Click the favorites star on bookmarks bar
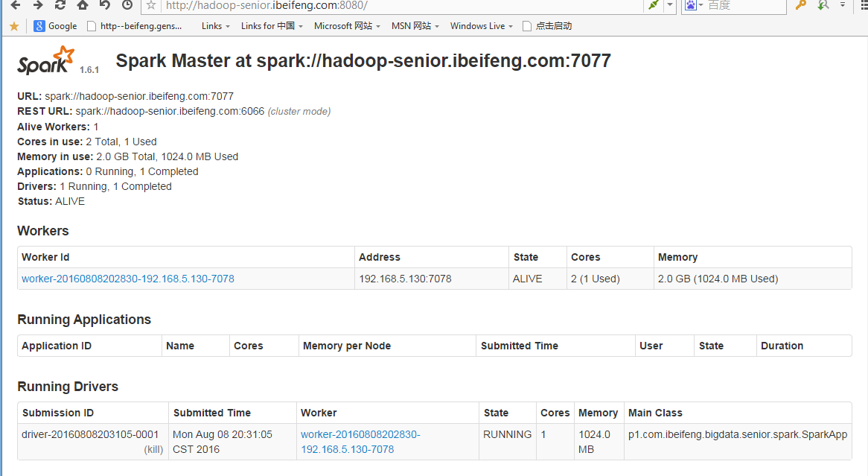The width and height of the screenshot is (868, 476). click(14, 26)
